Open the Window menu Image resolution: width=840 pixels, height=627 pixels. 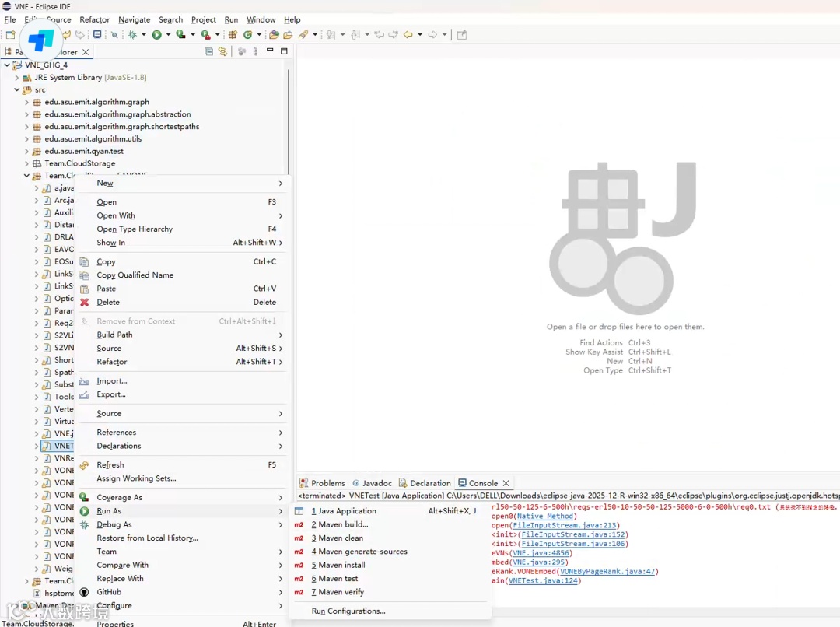pyautogui.click(x=261, y=19)
